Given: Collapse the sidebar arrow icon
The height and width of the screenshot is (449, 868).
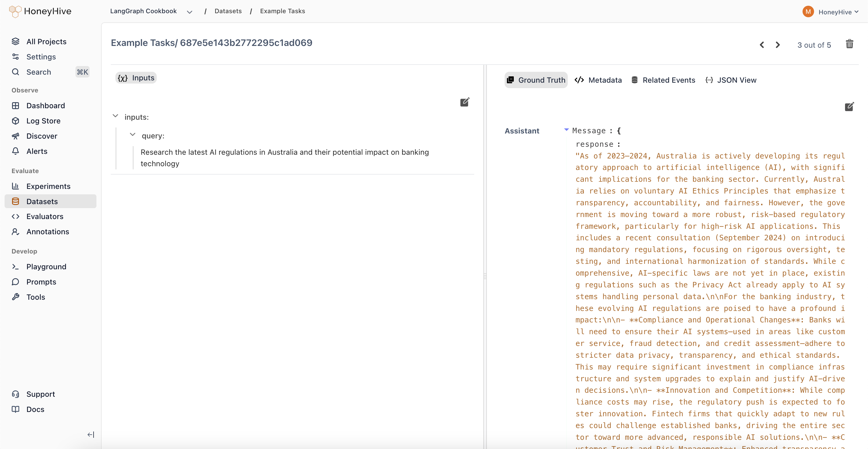Looking at the screenshot, I should coord(91,435).
